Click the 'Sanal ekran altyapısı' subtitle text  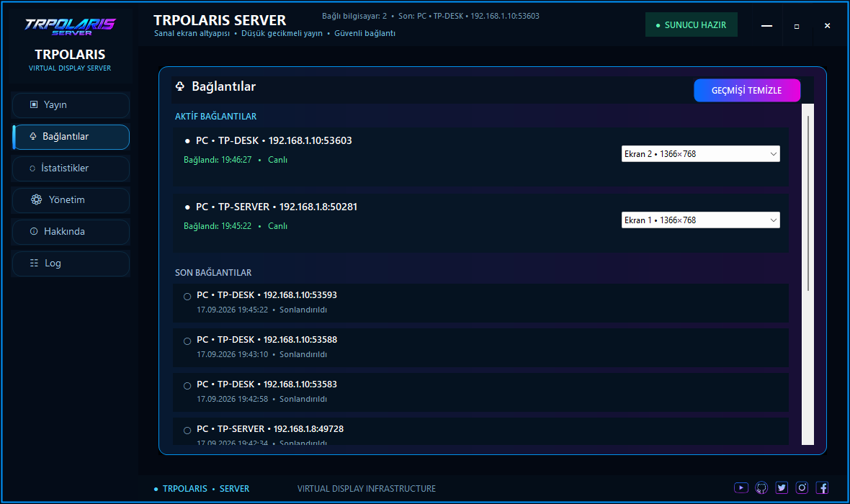point(192,34)
